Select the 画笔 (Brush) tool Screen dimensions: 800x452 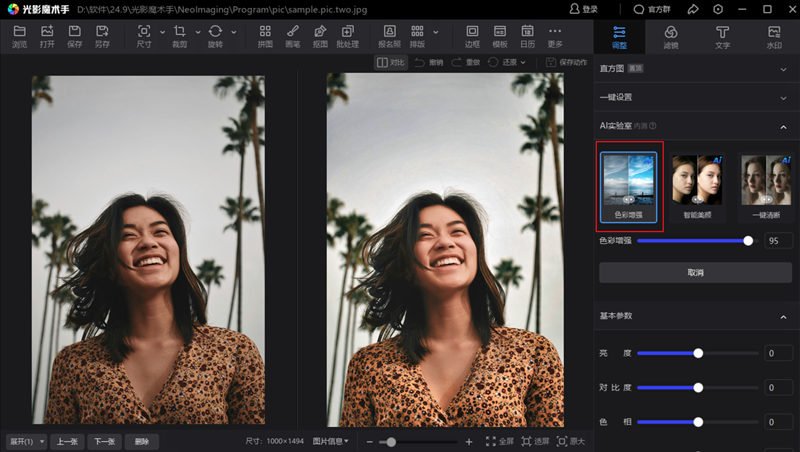coord(293,36)
